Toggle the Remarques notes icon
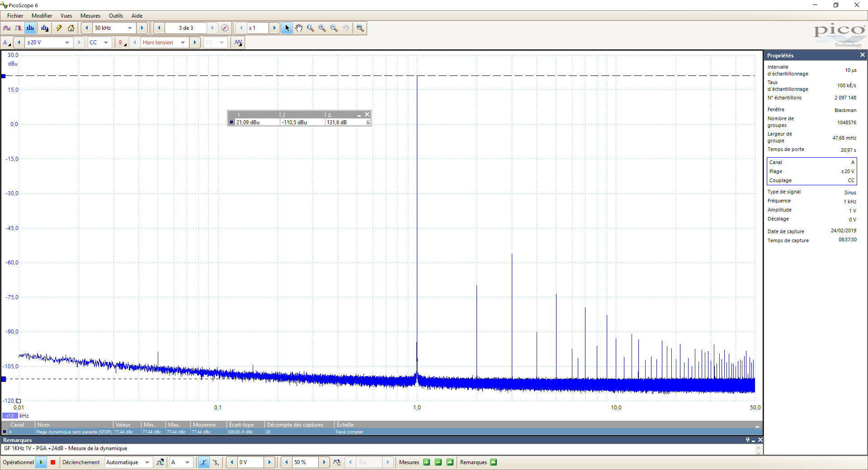The height and width of the screenshot is (470, 868). (x=494, y=462)
